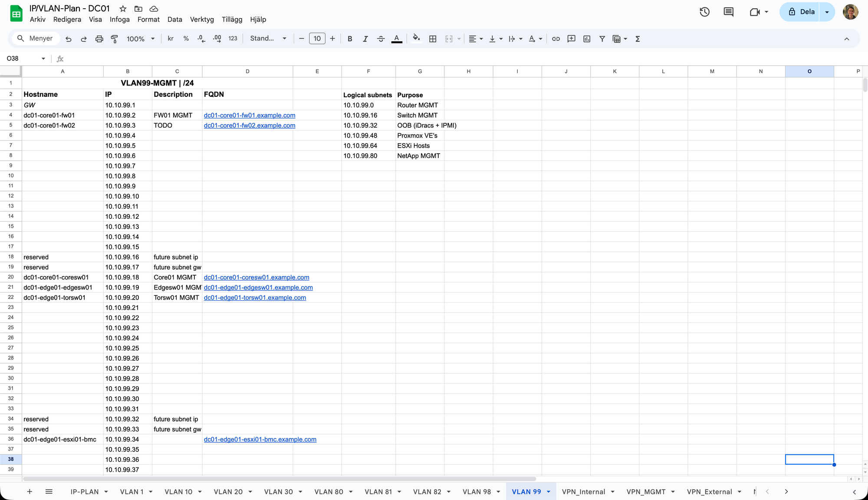Click the print icon in toolbar
This screenshot has height=500, width=868.
click(x=99, y=39)
